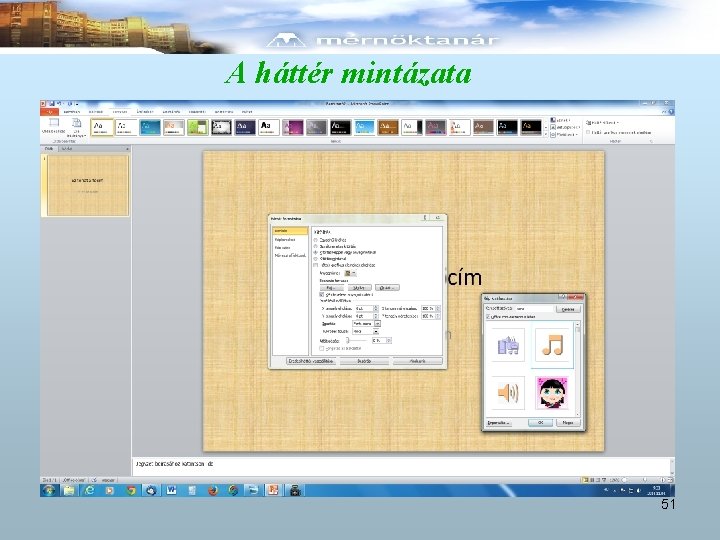
Task: Click the Clip Art insert-from button
Action: pos(387,287)
